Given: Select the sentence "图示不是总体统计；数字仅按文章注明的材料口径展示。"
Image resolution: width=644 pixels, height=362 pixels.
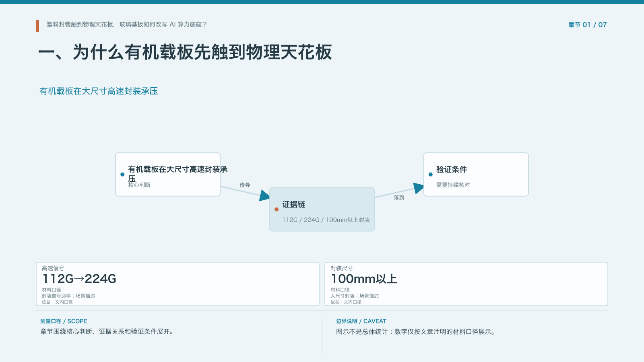Looking at the screenshot, I should pos(416,332).
